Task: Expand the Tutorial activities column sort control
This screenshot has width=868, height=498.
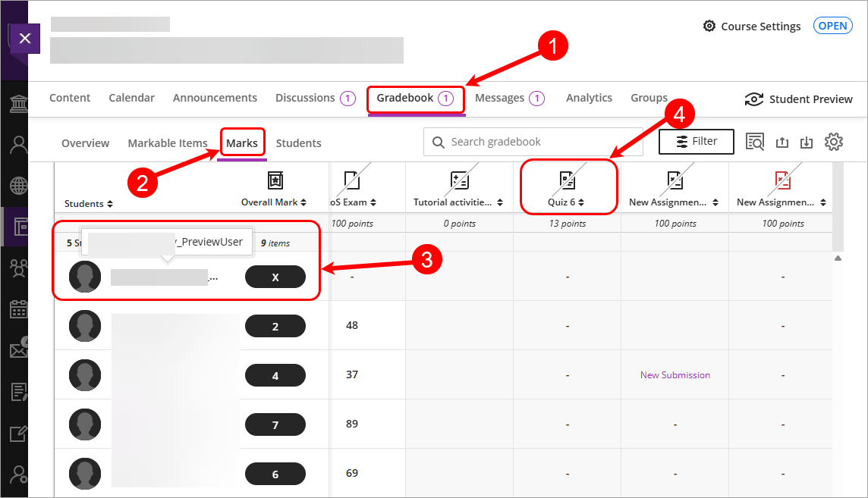Action: [499, 203]
